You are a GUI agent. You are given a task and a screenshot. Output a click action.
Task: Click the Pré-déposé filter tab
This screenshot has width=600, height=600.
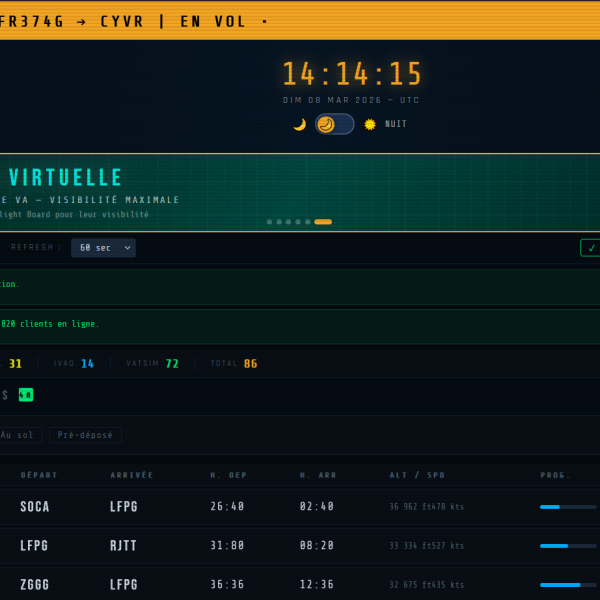coord(85,435)
